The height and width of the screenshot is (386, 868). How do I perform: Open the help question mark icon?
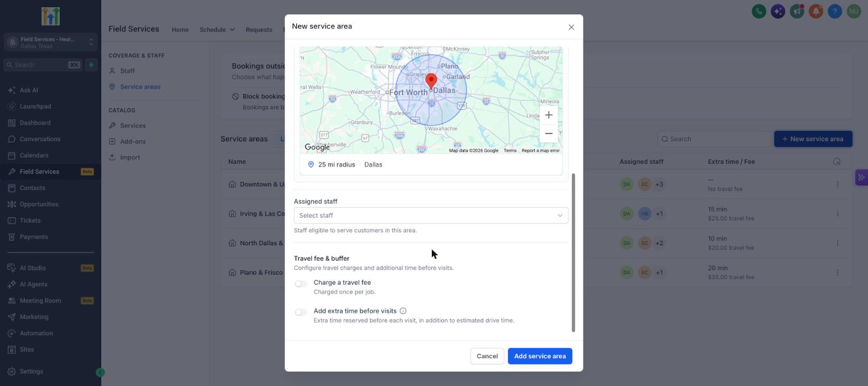coord(835,11)
